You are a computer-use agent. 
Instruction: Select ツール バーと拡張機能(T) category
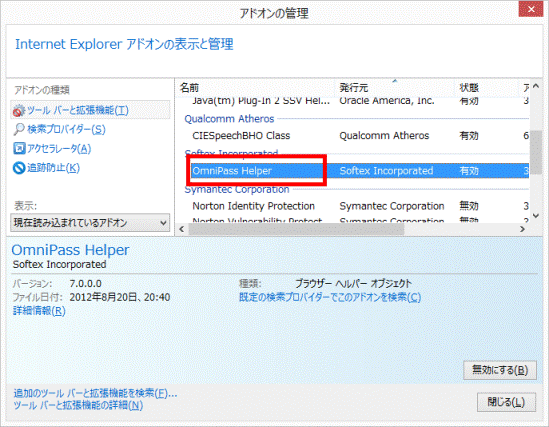[x=90, y=110]
